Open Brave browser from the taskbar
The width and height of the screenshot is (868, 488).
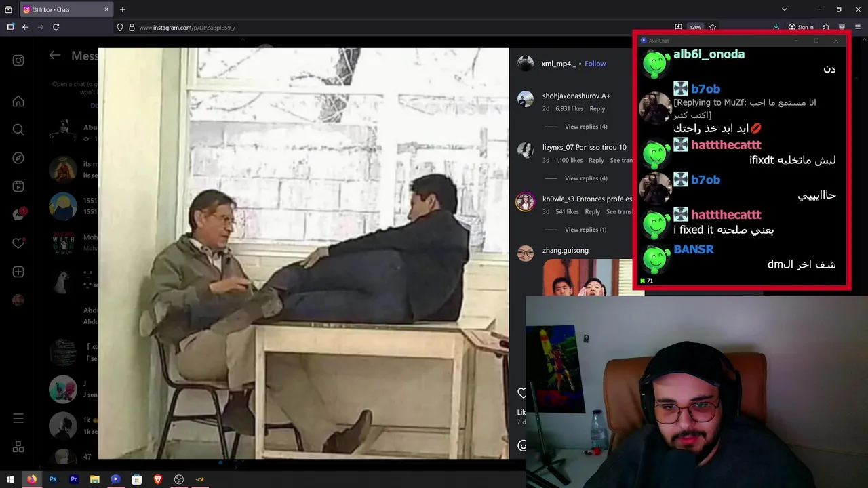[158, 479]
